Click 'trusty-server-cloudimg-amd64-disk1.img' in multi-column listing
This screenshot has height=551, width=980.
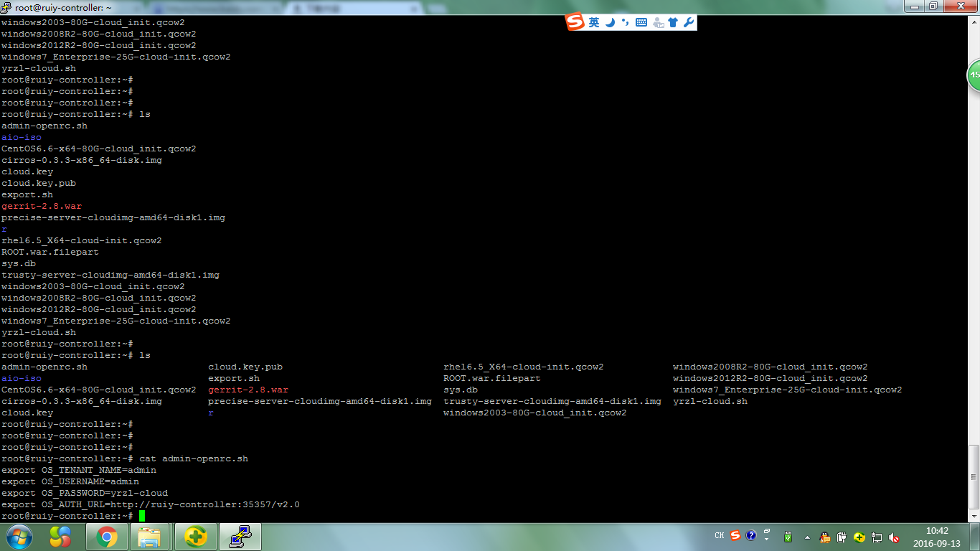coord(552,401)
